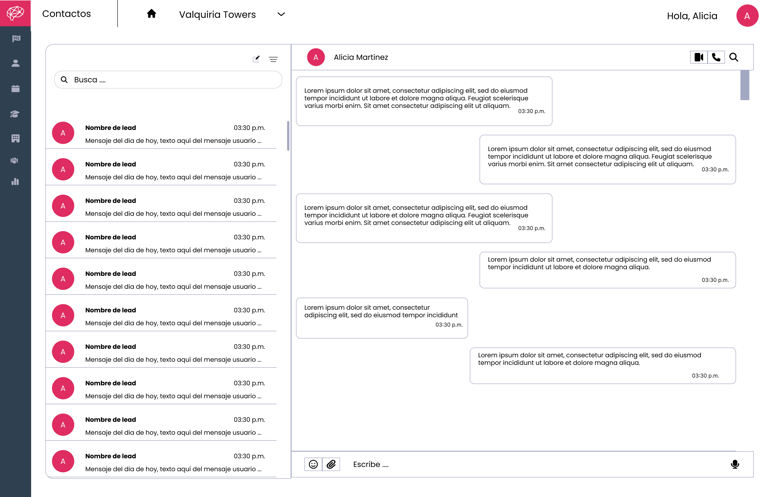
Task: Attach a file with the paperclip icon
Action: pos(332,464)
